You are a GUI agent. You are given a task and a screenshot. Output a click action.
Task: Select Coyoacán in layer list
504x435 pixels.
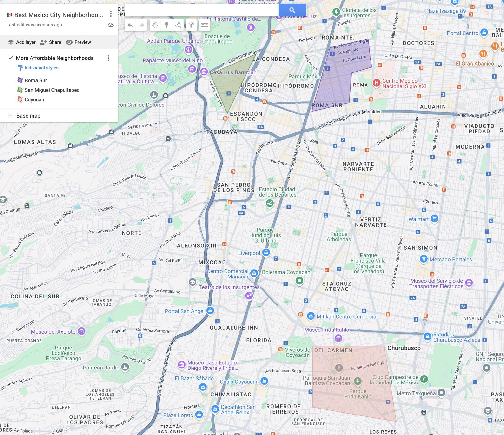pyautogui.click(x=34, y=100)
